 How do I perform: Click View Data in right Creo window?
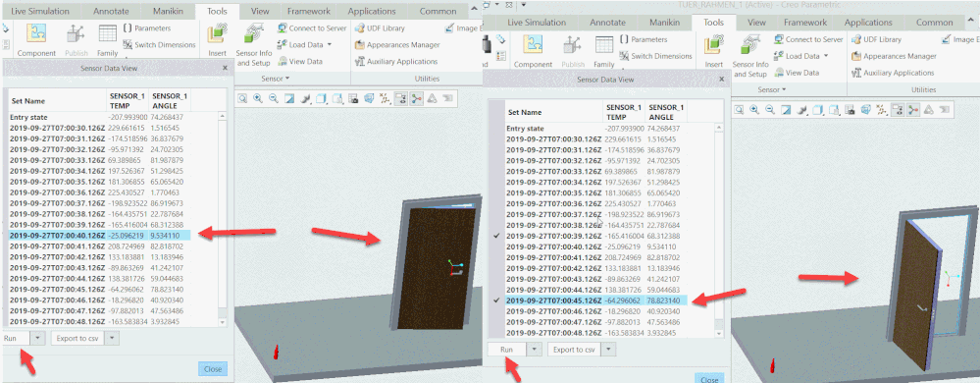[797, 73]
